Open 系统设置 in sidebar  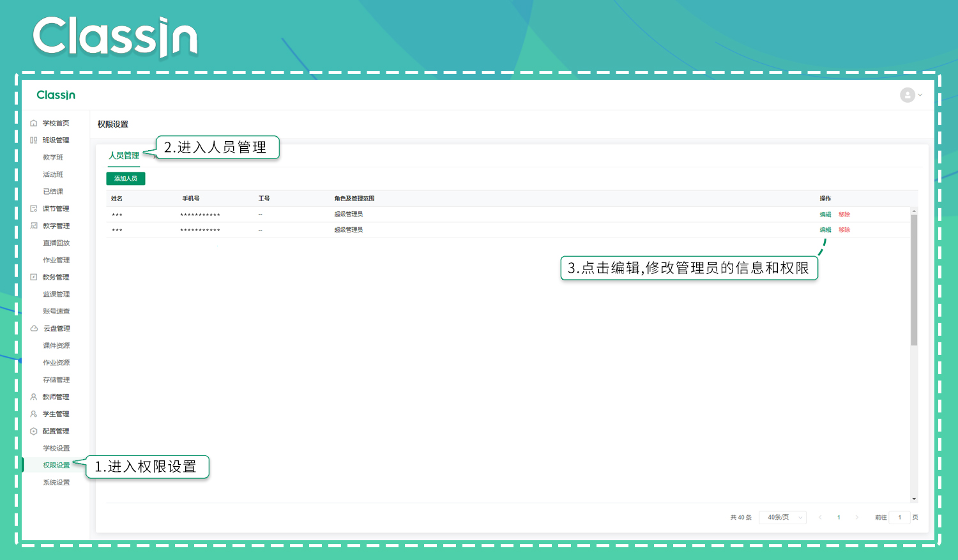point(56,483)
